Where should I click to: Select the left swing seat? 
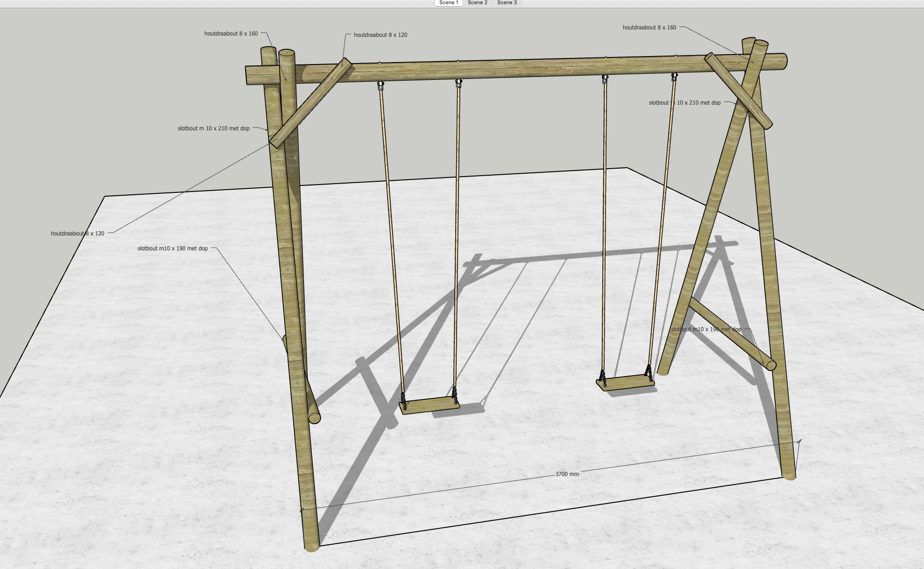point(430,405)
